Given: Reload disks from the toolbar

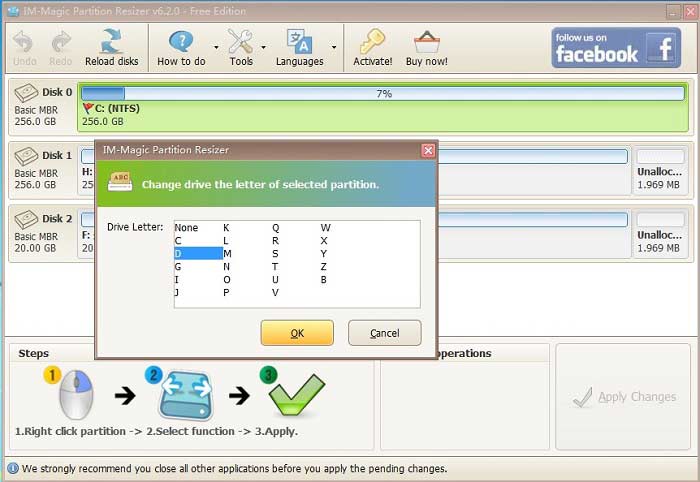Looking at the screenshot, I should tap(112, 48).
